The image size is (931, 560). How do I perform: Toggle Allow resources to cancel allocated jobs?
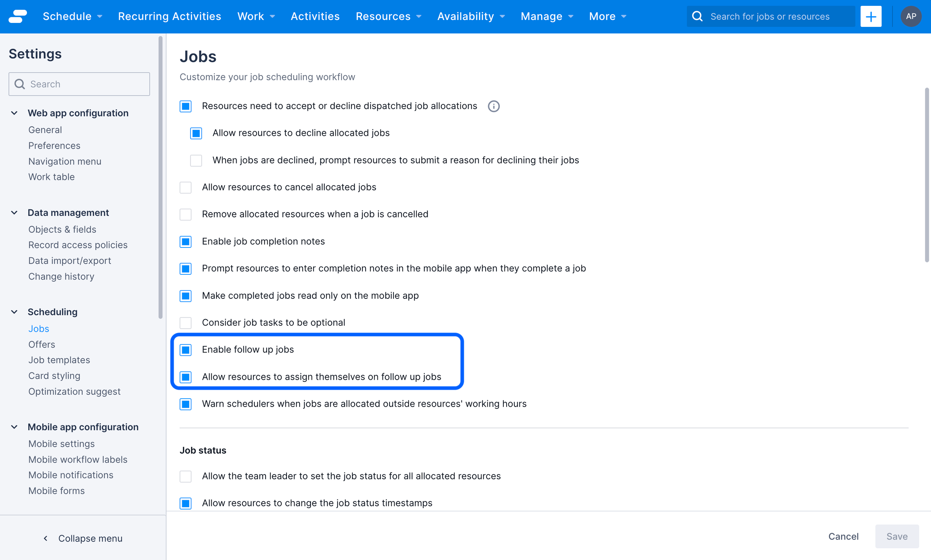[186, 187]
